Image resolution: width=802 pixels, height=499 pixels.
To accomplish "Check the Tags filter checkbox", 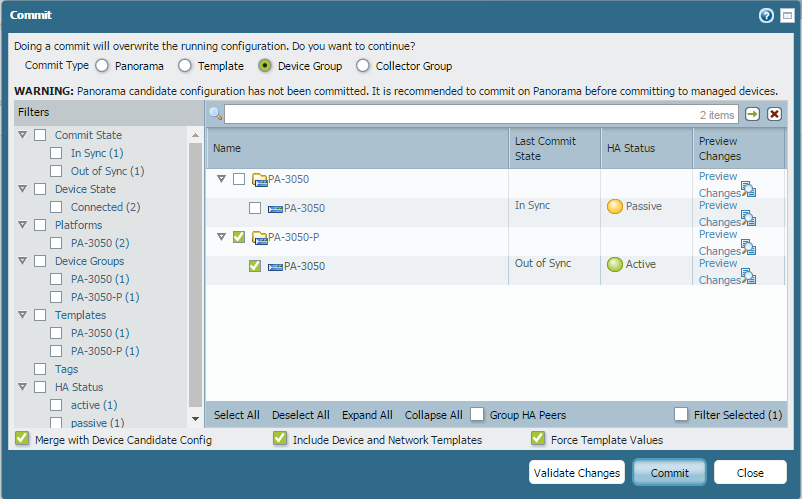I will pyautogui.click(x=40, y=369).
